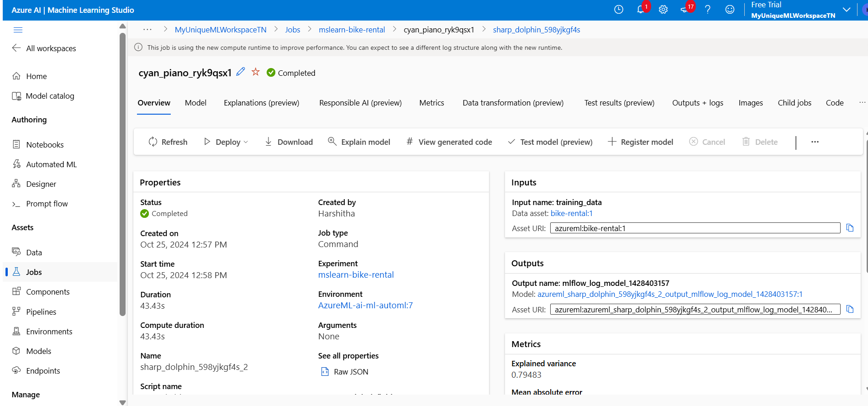Open the recent history clock icon

[619, 10]
